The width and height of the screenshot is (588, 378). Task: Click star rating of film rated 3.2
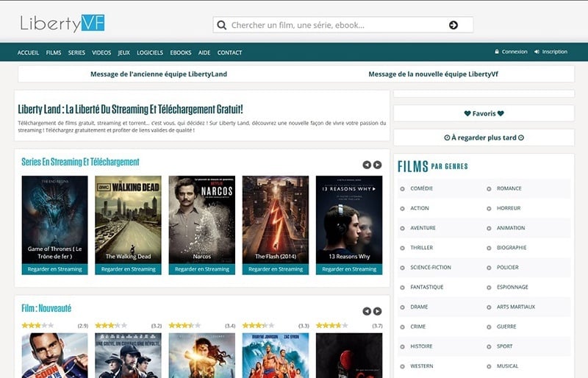[x=112, y=326]
